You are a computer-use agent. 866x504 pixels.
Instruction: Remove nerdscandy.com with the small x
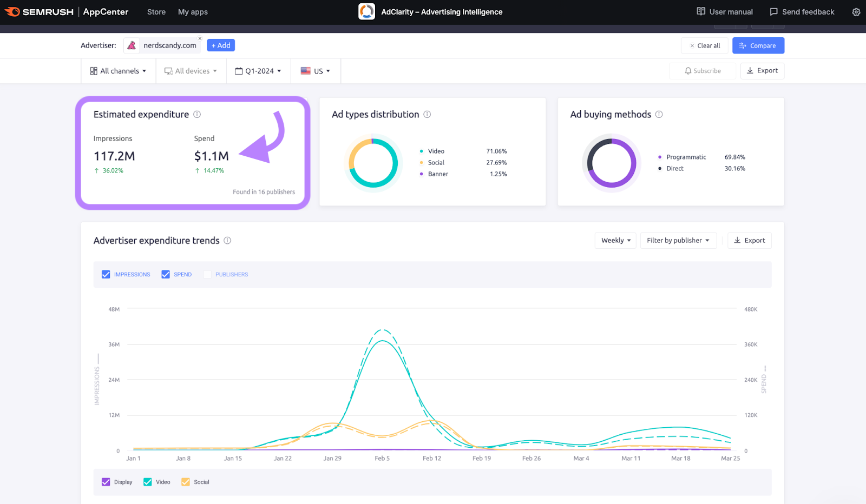tap(200, 38)
